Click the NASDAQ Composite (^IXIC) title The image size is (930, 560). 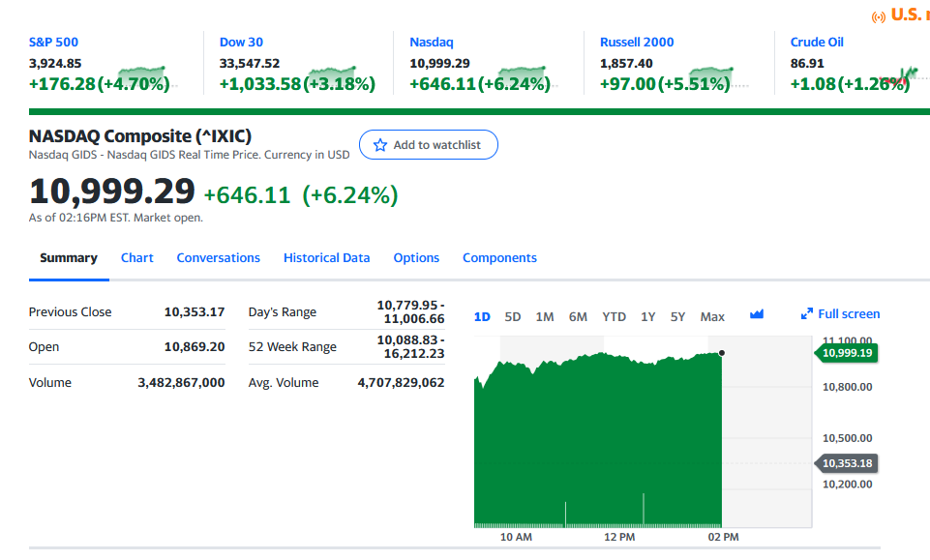(140, 136)
